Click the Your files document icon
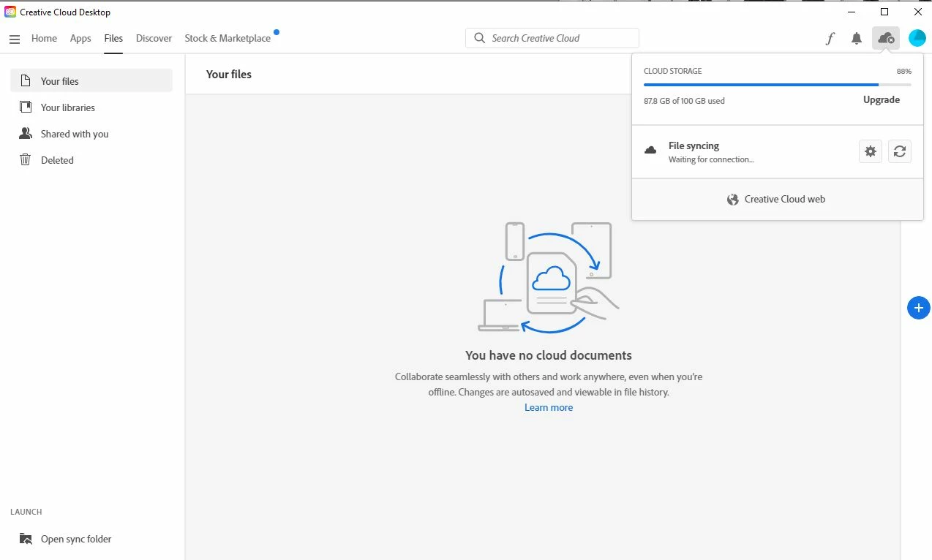Viewport: 932px width, 560px height. (x=26, y=80)
